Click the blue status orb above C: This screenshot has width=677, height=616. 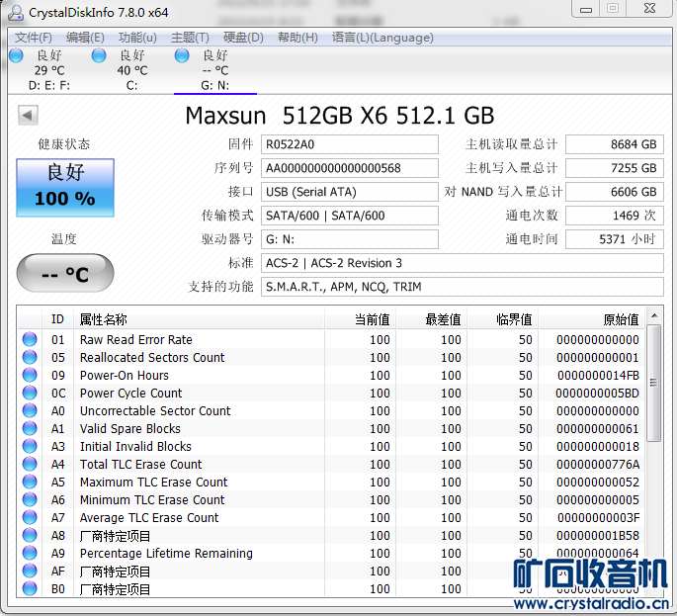coord(99,55)
